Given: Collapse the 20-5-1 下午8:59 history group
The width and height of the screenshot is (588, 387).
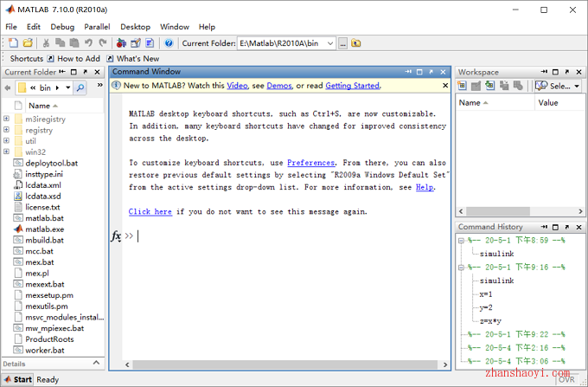Looking at the screenshot, I should [x=461, y=241].
